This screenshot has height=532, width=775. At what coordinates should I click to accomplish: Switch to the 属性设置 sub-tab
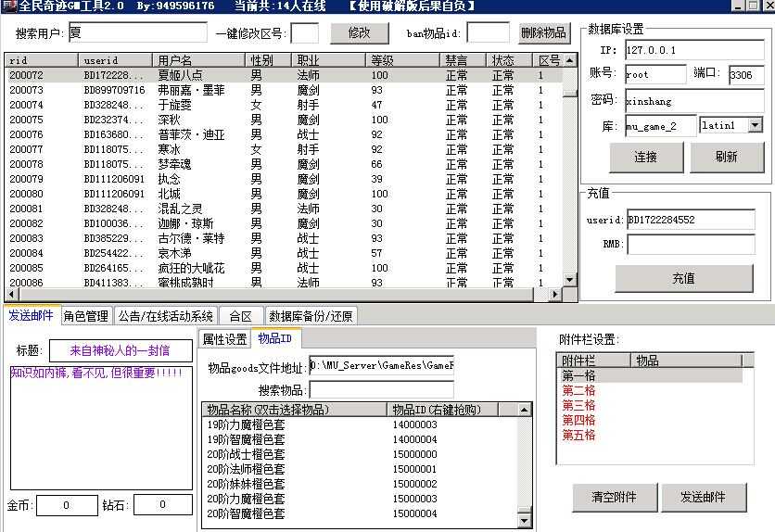224,339
